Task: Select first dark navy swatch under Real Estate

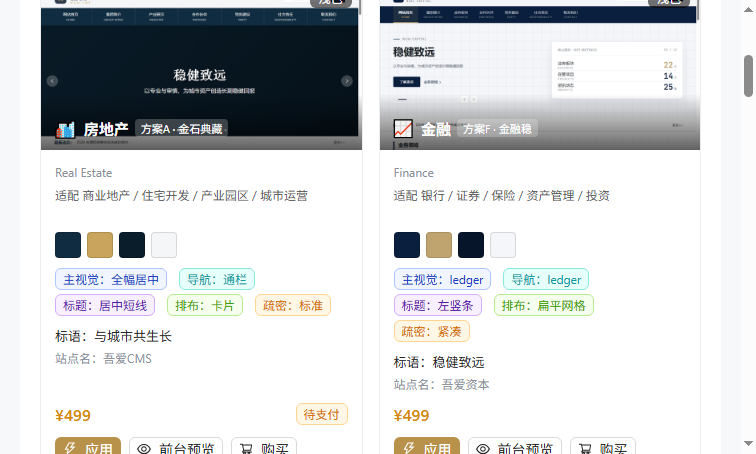Action: 68,245
